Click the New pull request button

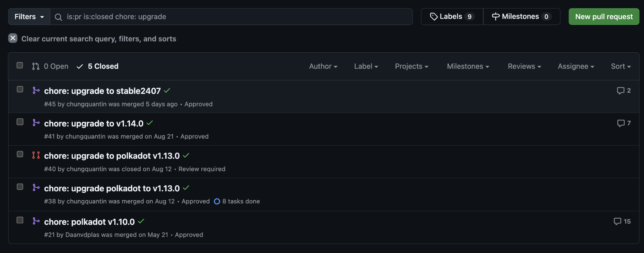[x=604, y=17]
